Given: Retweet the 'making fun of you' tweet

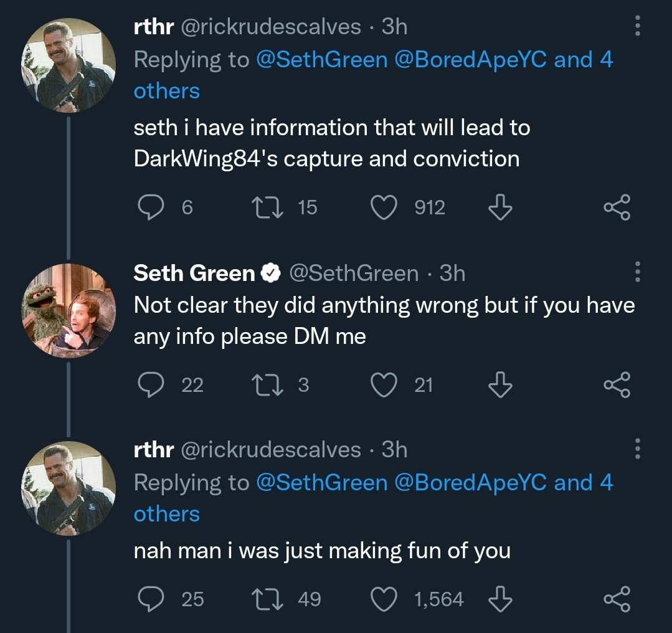Looking at the screenshot, I should (267, 599).
